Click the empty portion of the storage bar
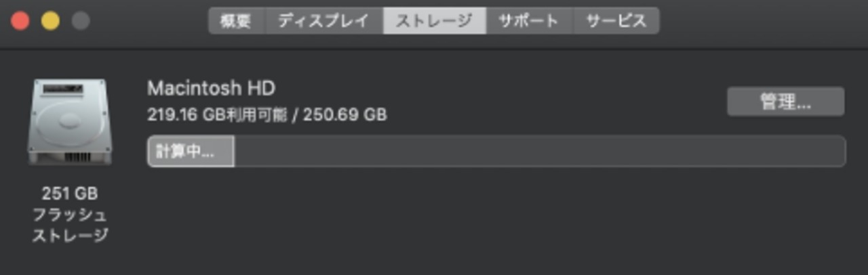This screenshot has height=275, width=868. 540,151
